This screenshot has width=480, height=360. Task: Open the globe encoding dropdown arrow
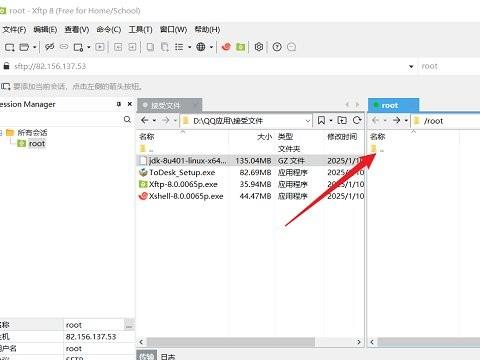click(211, 47)
